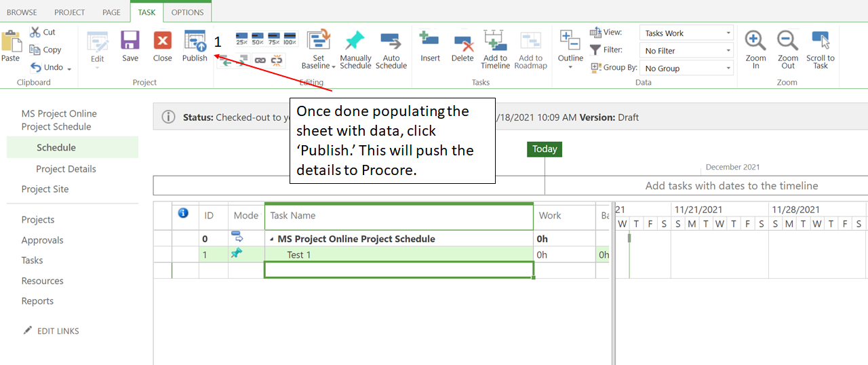Mark task 25% complete
The width and height of the screenshot is (868, 365).
(x=241, y=37)
